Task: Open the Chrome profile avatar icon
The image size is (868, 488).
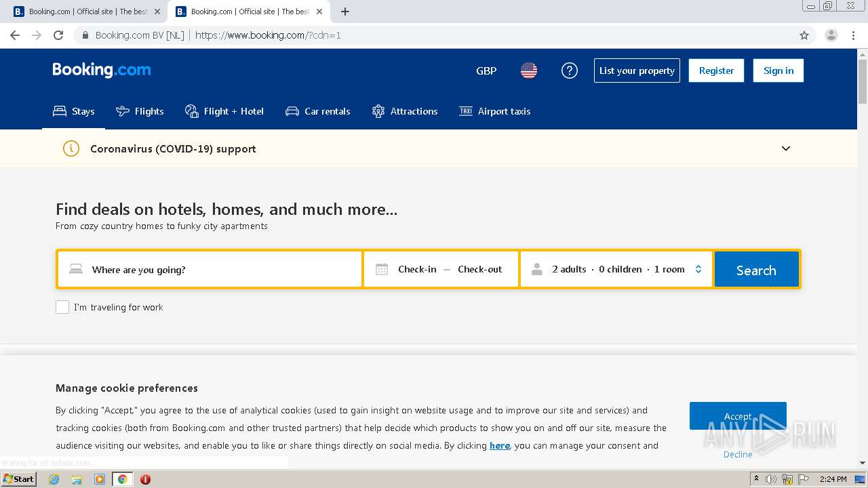Action: (x=831, y=35)
